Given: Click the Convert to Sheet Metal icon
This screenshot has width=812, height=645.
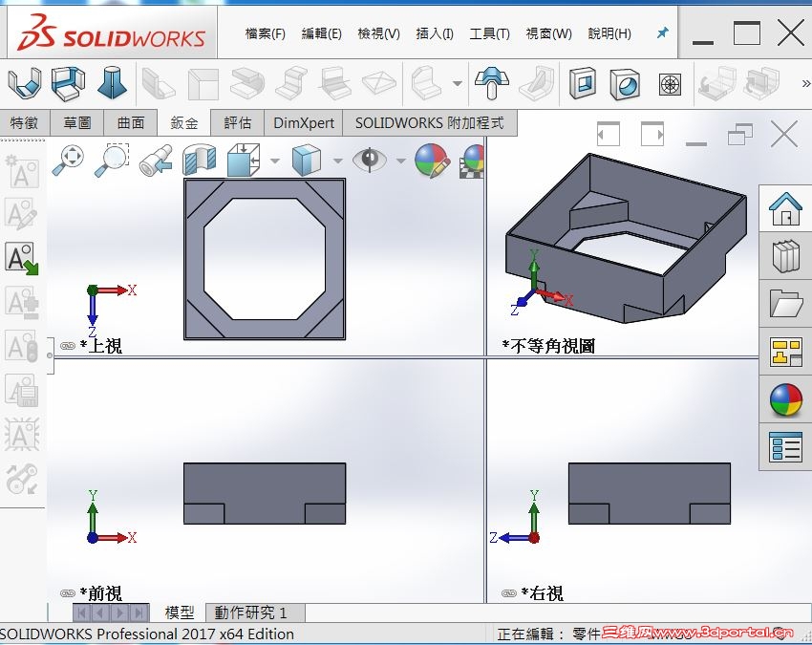Looking at the screenshot, I should coord(68,83).
